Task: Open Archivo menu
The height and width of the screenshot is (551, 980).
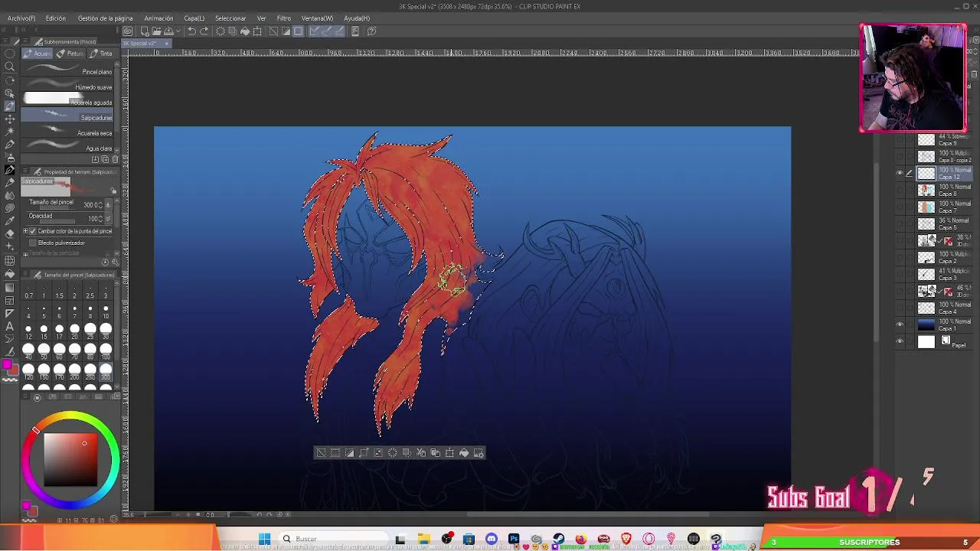Action: [x=21, y=18]
